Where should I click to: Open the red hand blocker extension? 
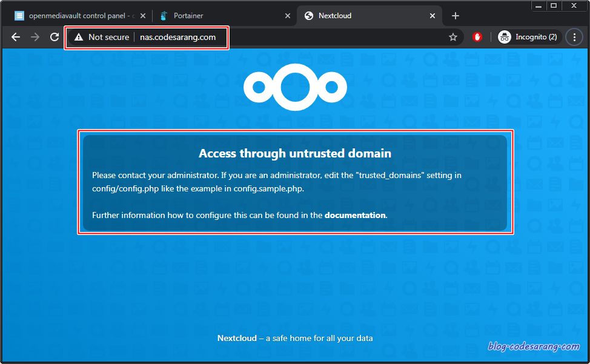(x=477, y=37)
